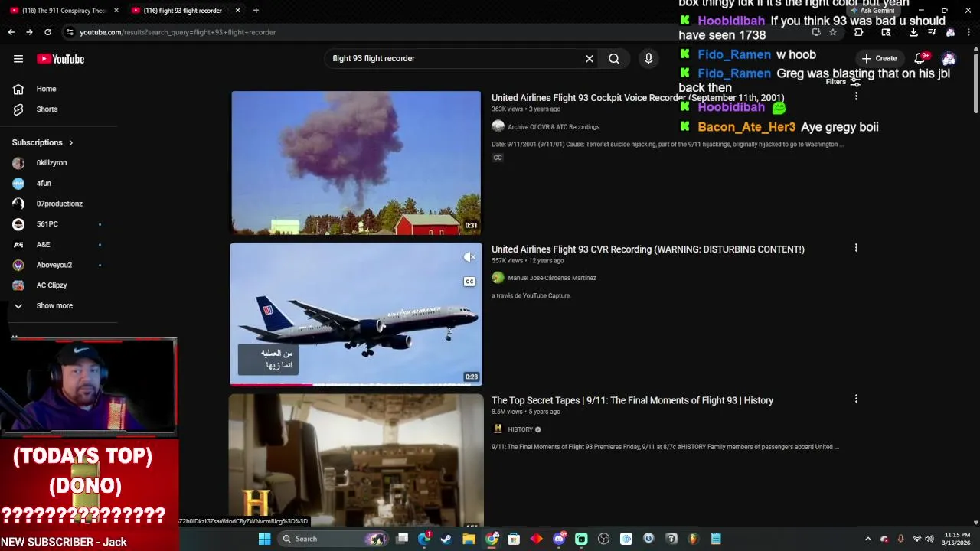Open YouTube notifications bell

point(920,58)
